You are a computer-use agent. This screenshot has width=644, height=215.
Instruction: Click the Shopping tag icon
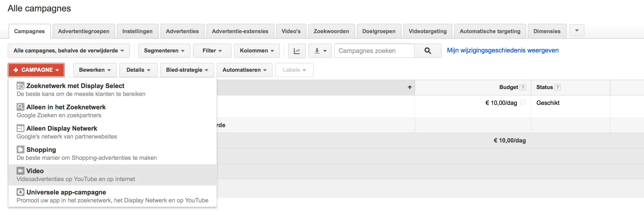click(21, 149)
